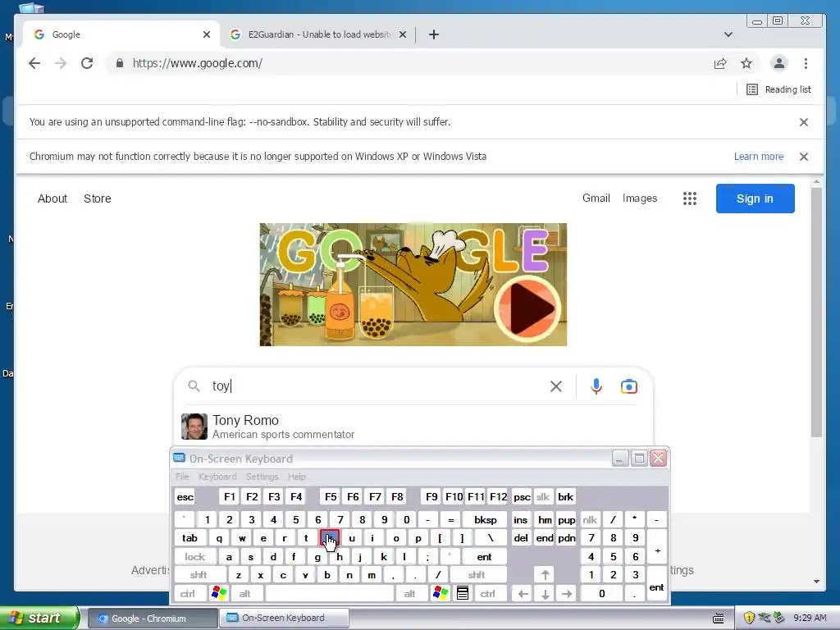Click the keyboard icon beside the tray
Image resolution: width=840 pixels, height=630 pixels.
(719, 619)
